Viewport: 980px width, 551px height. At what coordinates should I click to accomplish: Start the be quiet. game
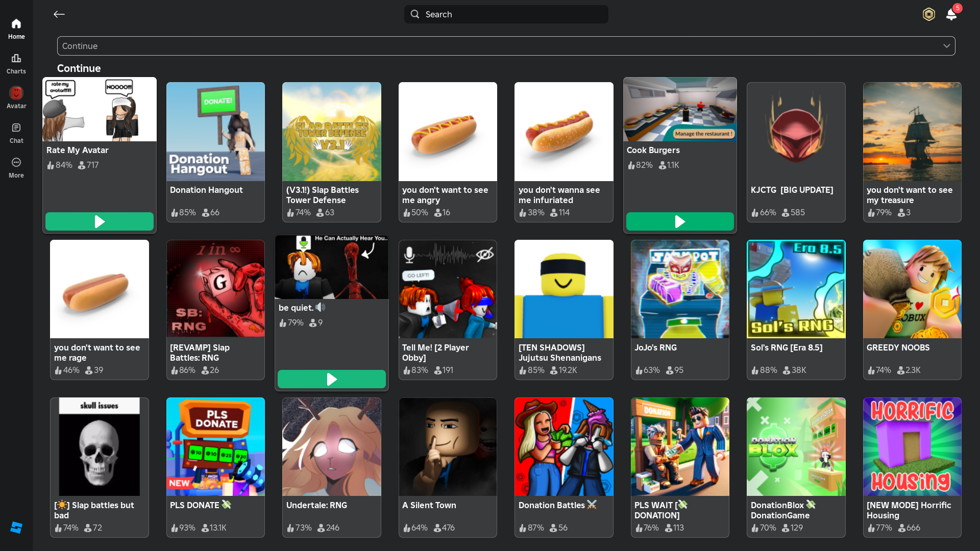pos(332,379)
